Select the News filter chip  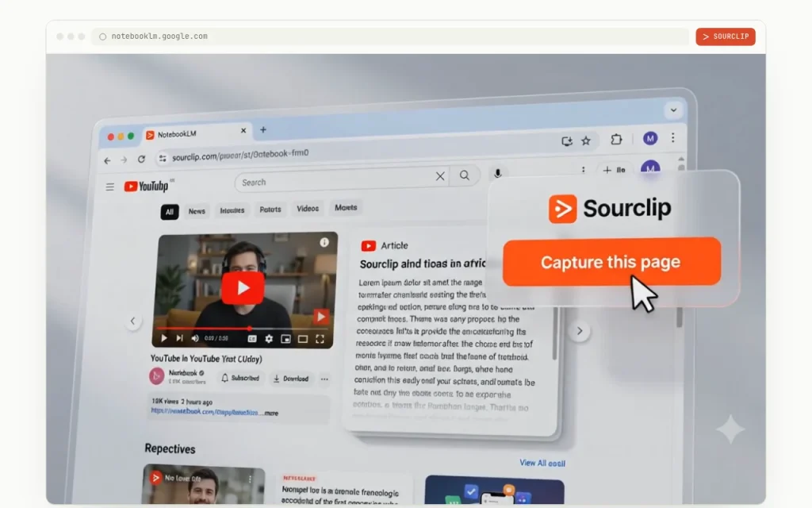(197, 211)
